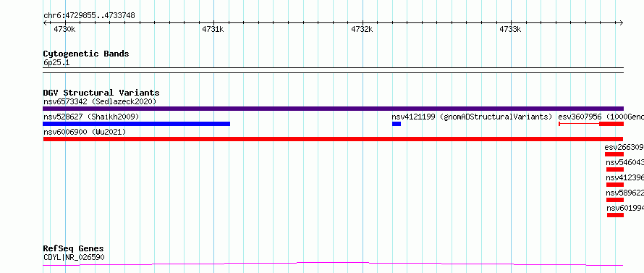Image resolution: width=644 pixels, height=273 pixels.
Task: Click the DGV Structural Variants track title
Action: tap(101, 93)
